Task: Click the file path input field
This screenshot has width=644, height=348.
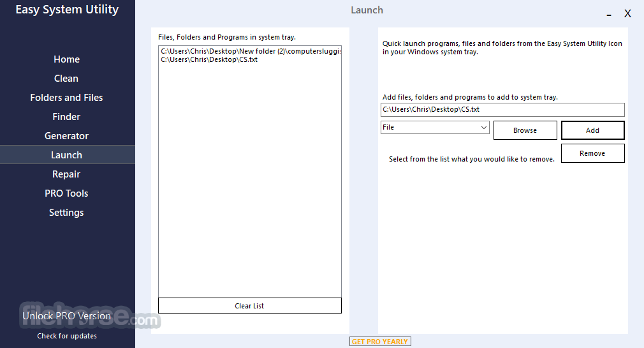Action: coord(502,109)
